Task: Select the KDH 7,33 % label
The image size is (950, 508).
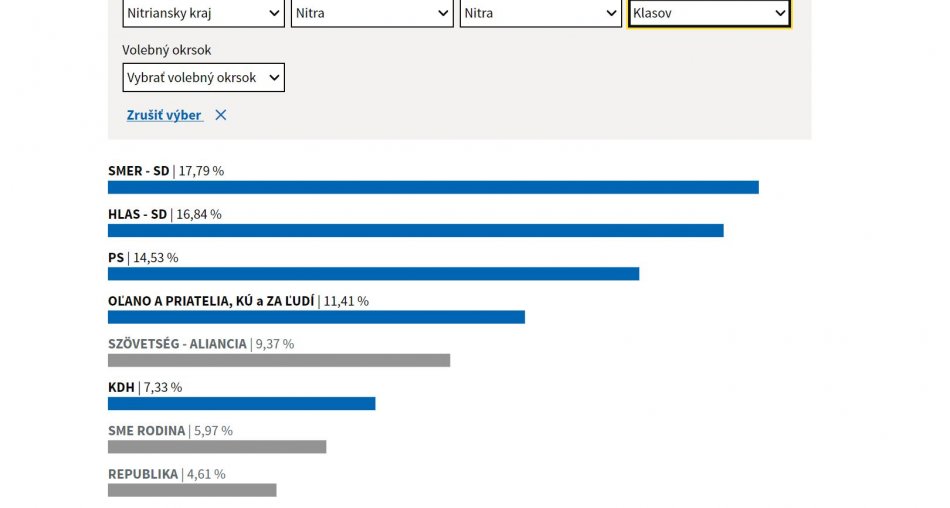Action: [x=145, y=387]
